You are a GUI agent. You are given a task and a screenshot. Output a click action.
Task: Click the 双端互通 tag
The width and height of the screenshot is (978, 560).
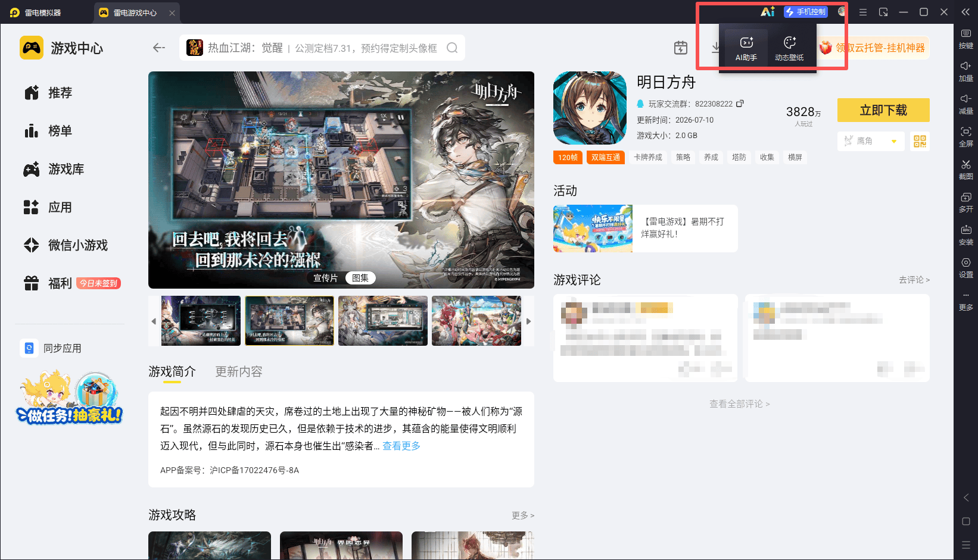click(606, 157)
